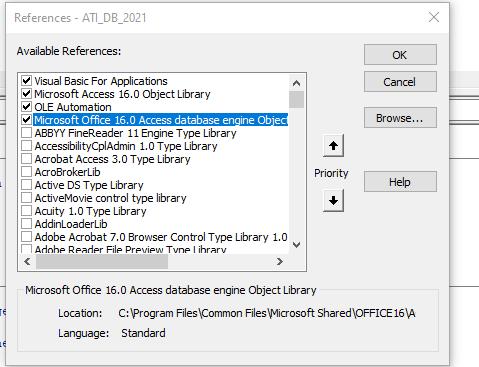Viewport: 479px width, 367px height.
Task: Tick the AcroBrokerLib checkbox
Action: pos(26,172)
